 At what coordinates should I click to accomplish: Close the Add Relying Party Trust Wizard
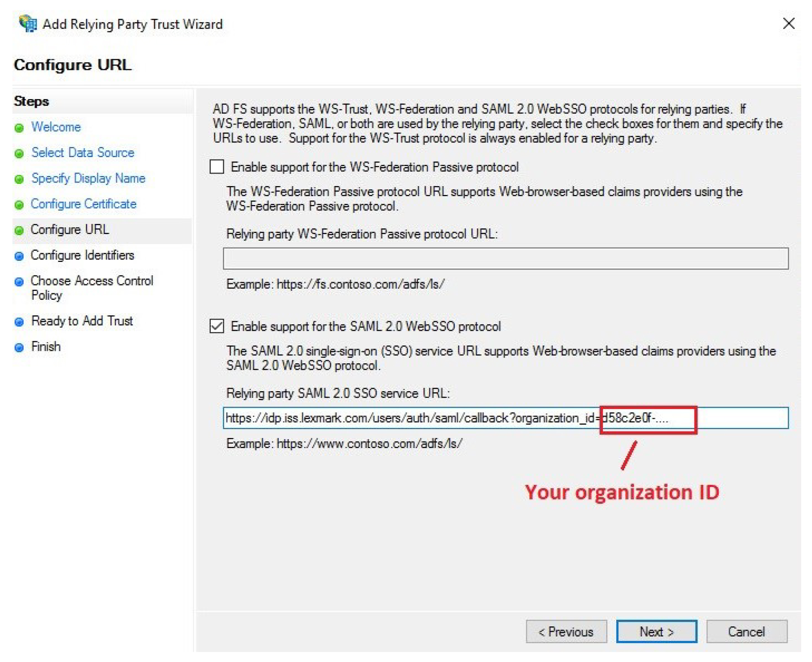pyautogui.click(x=789, y=23)
